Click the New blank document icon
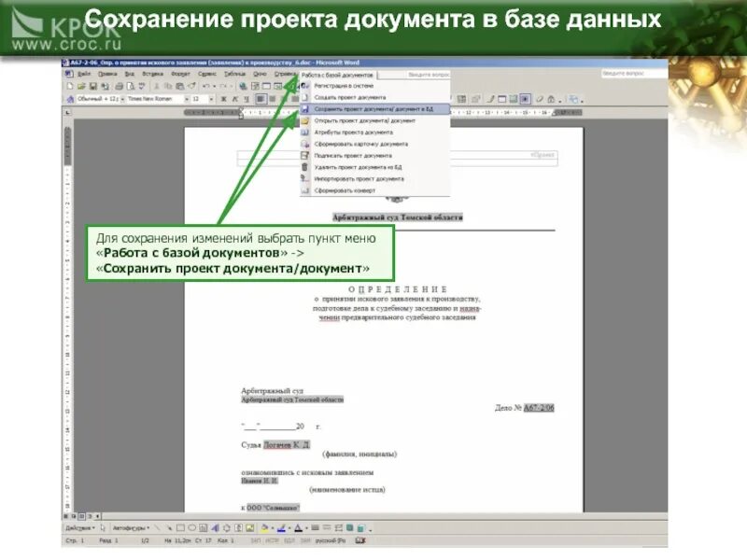747x560 pixels. pyautogui.click(x=70, y=86)
